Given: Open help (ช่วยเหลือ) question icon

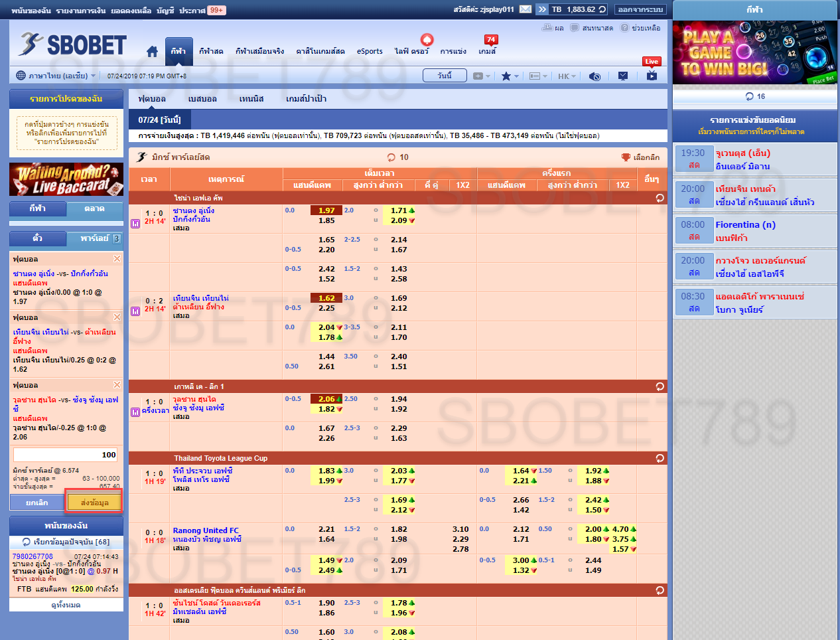Looking at the screenshot, I should point(625,28).
